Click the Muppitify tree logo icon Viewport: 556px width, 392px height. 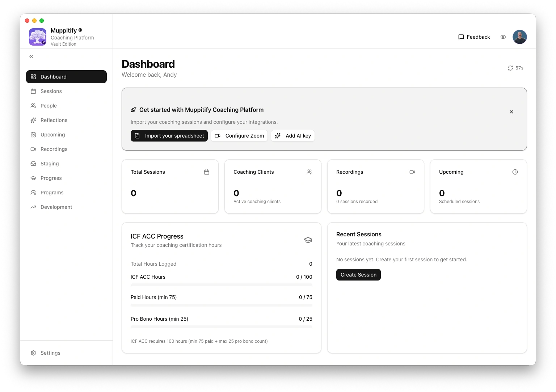pyautogui.click(x=38, y=37)
